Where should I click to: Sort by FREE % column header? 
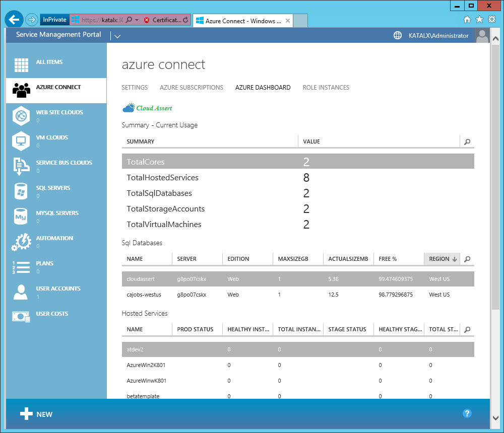coord(399,259)
